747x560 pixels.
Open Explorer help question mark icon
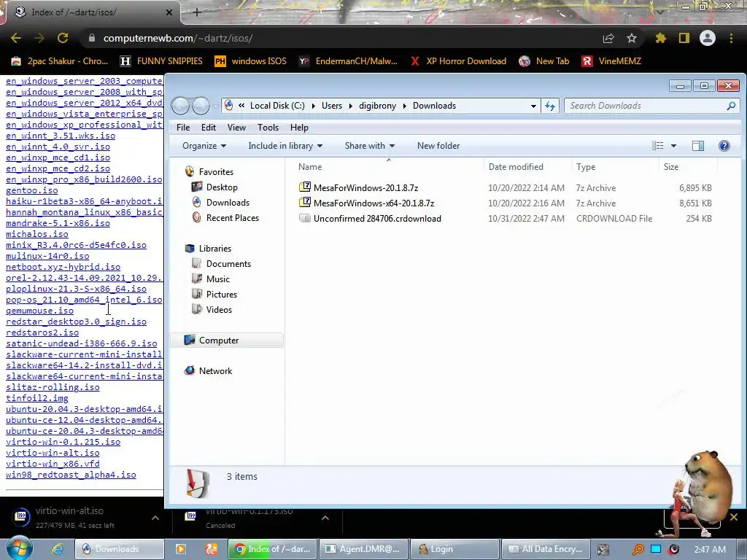(x=724, y=146)
